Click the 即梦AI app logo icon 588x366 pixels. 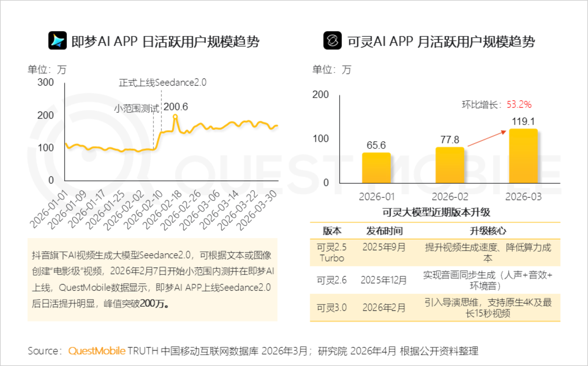click(x=58, y=40)
